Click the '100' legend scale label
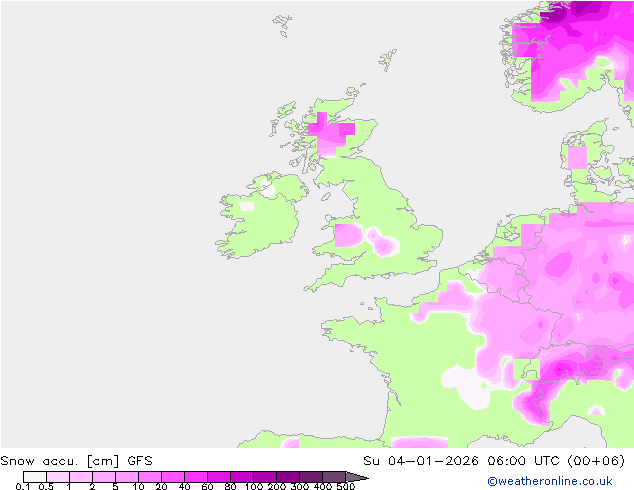This screenshot has width=634, height=490. click(x=254, y=486)
